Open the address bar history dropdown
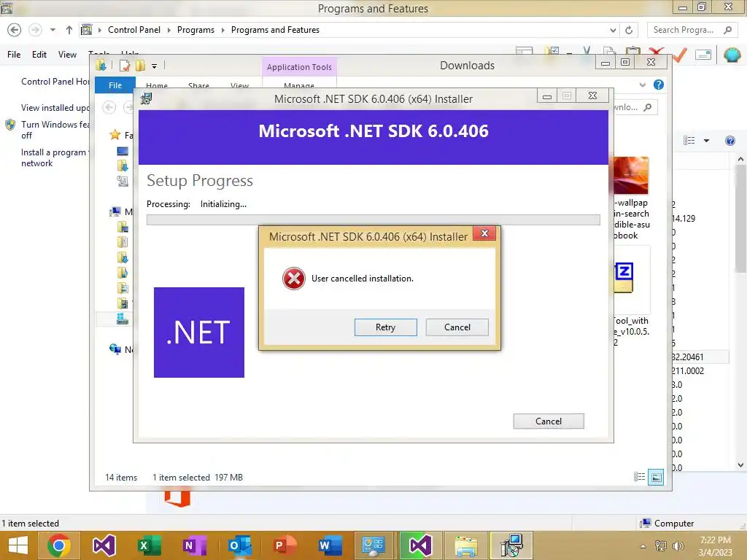This screenshot has width=747, height=560. (613, 30)
